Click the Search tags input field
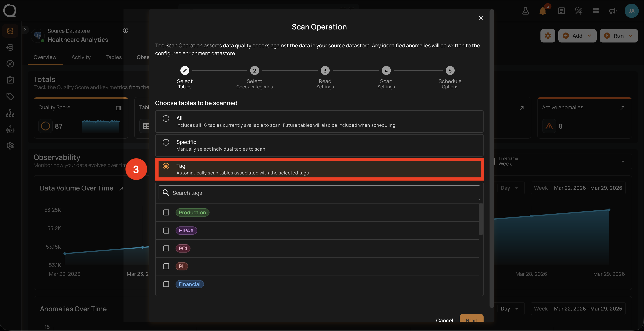 click(319, 193)
